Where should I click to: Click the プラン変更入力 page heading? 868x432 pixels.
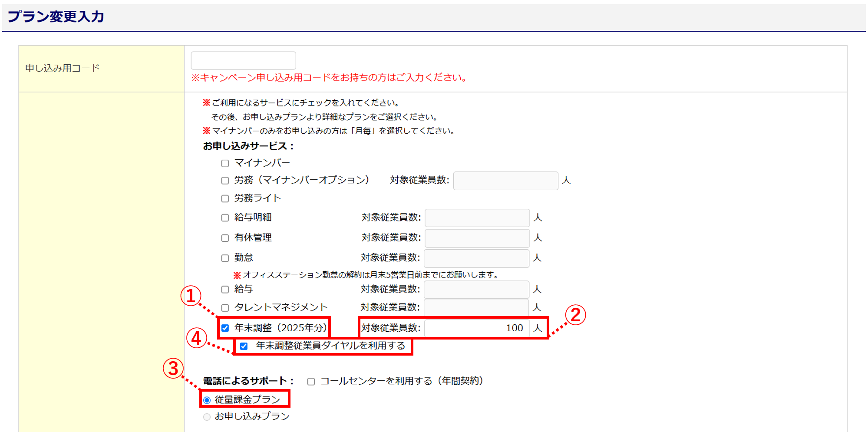pyautogui.click(x=56, y=16)
